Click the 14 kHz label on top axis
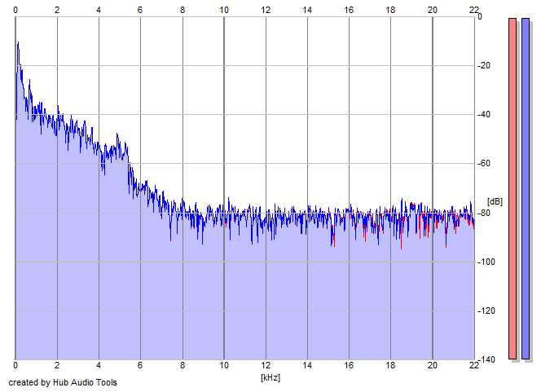The image size is (541, 392). click(x=307, y=10)
